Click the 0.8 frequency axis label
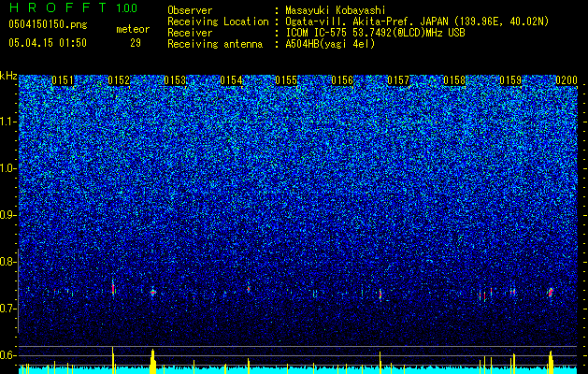 click(7, 262)
